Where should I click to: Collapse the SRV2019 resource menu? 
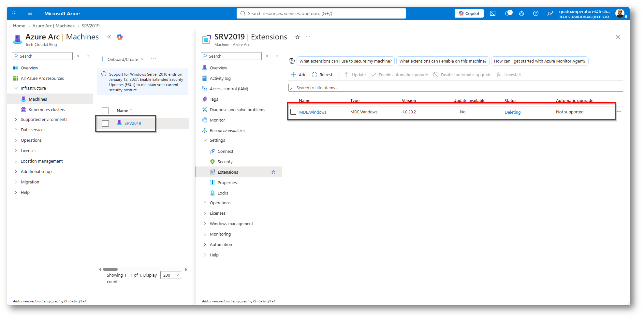coord(277,56)
